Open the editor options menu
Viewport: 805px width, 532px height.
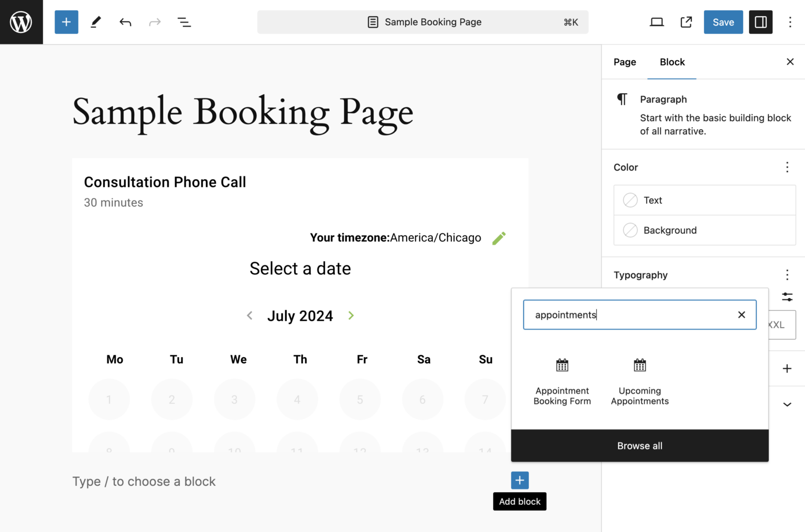click(790, 22)
